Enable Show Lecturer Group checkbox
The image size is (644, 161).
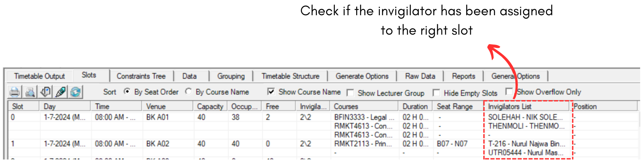coord(350,93)
